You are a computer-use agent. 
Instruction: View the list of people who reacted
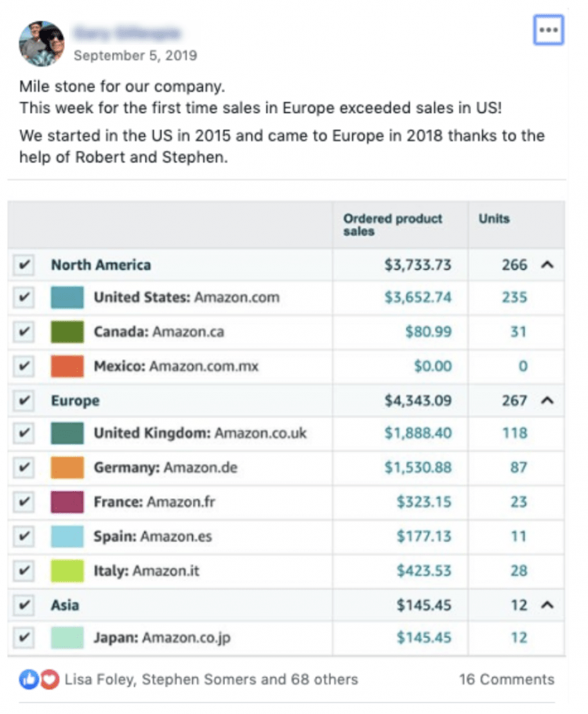(211, 679)
